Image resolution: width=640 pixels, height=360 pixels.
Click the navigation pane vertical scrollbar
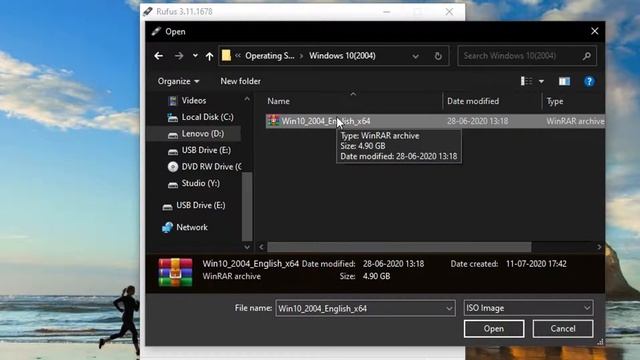(247, 206)
